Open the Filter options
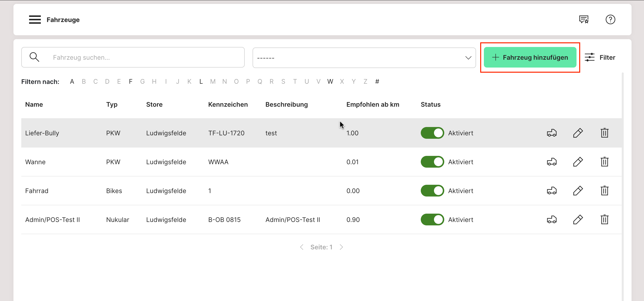644x301 pixels. point(600,58)
